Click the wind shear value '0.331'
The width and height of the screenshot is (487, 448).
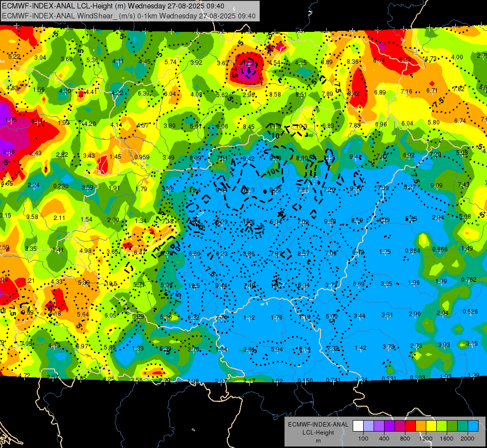coord(389,378)
